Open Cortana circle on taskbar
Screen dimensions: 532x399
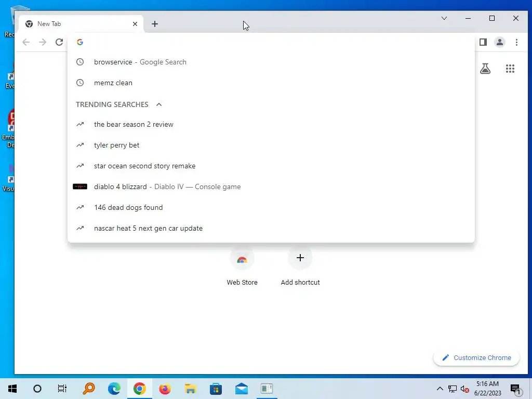click(x=37, y=389)
